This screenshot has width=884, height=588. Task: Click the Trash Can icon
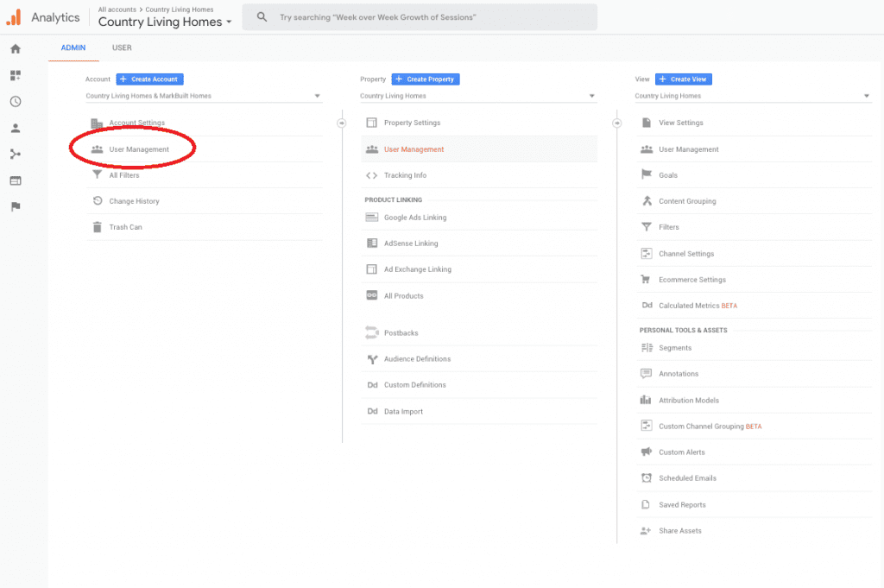click(97, 226)
